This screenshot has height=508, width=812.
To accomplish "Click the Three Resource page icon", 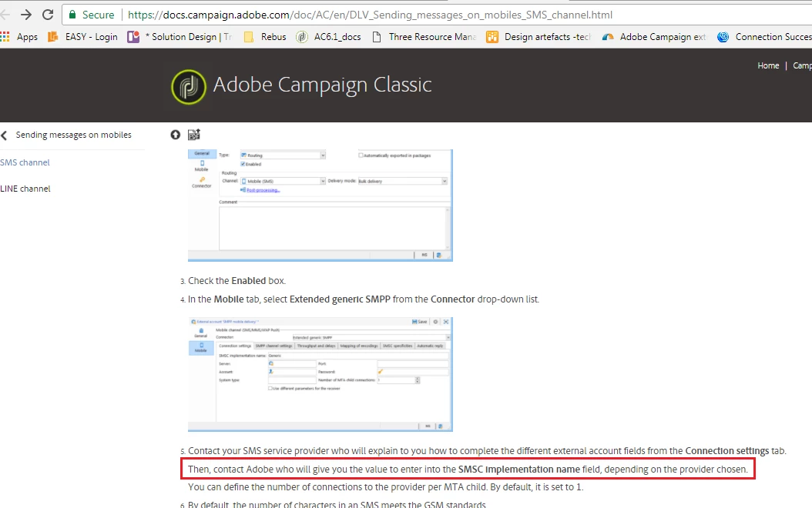I will point(377,37).
